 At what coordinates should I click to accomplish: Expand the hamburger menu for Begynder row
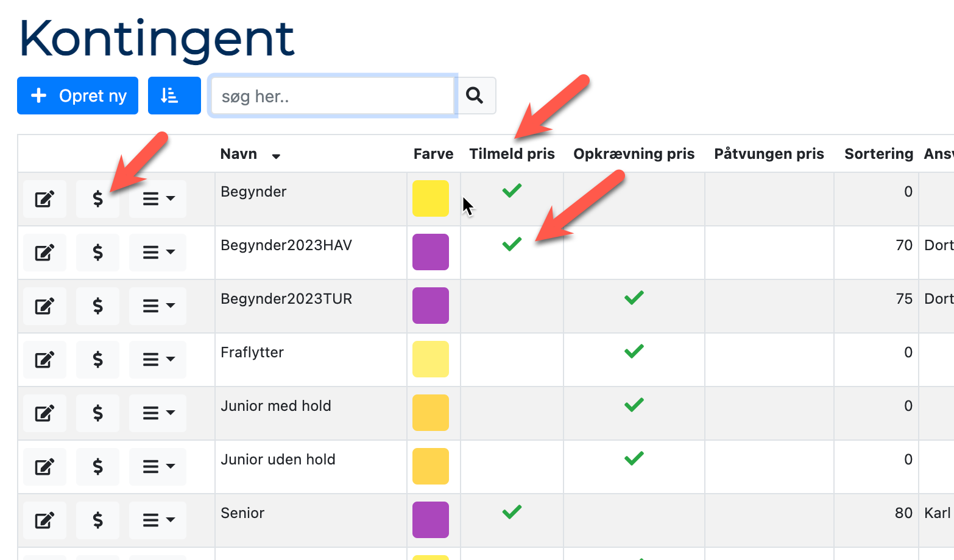[158, 199]
